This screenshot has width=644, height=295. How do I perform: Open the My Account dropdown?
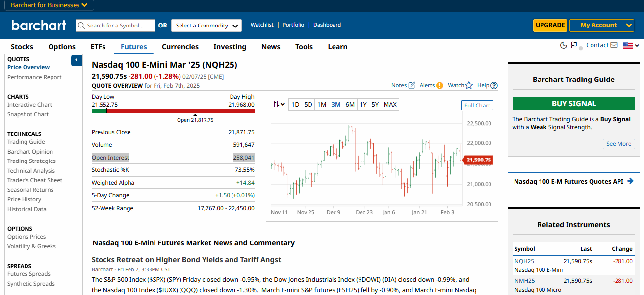point(602,26)
